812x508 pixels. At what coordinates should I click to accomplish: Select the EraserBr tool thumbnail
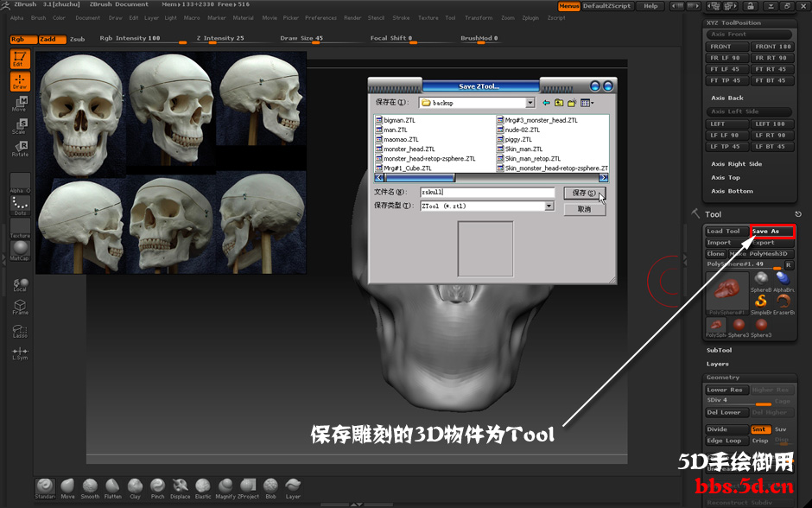coord(783,304)
